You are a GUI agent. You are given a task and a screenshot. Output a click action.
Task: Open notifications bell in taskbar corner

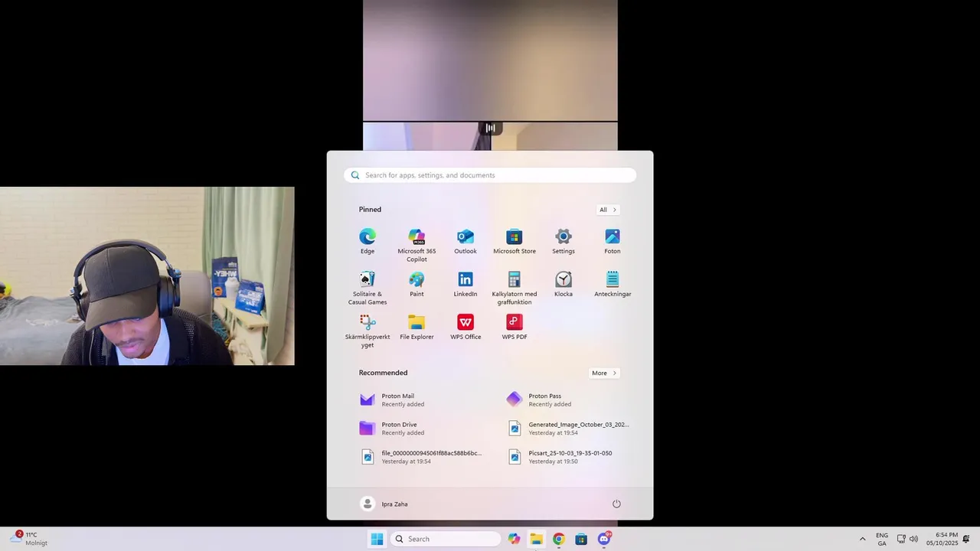tap(966, 539)
